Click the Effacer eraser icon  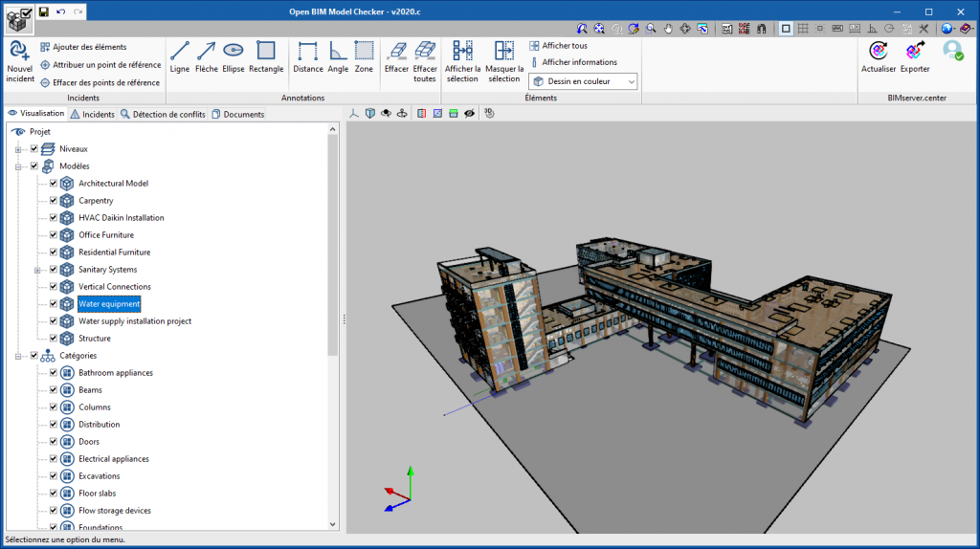pyautogui.click(x=396, y=56)
